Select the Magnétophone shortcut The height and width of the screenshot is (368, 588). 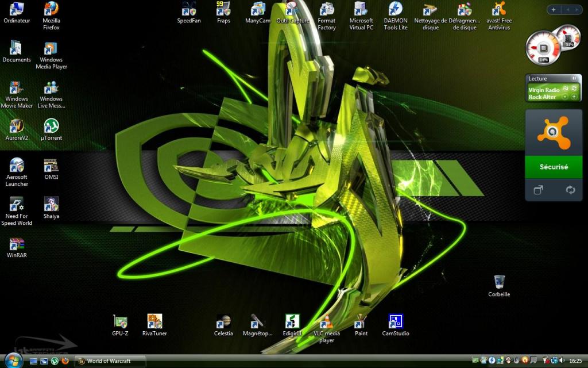[258, 325]
